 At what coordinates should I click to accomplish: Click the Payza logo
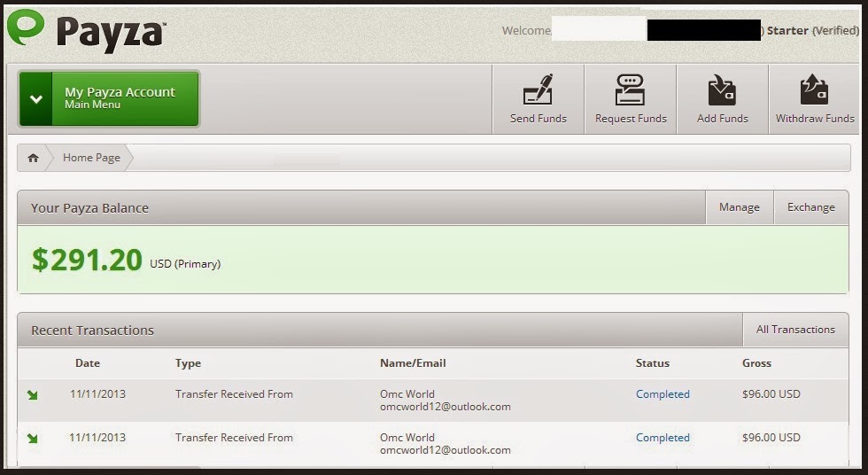pyautogui.click(x=87, y=30)
